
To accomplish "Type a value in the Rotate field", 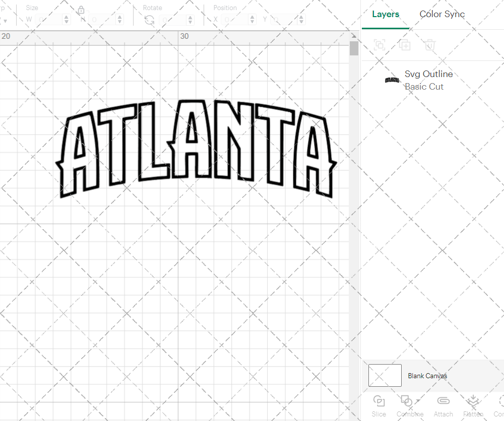I will click(x=171, y=19).
